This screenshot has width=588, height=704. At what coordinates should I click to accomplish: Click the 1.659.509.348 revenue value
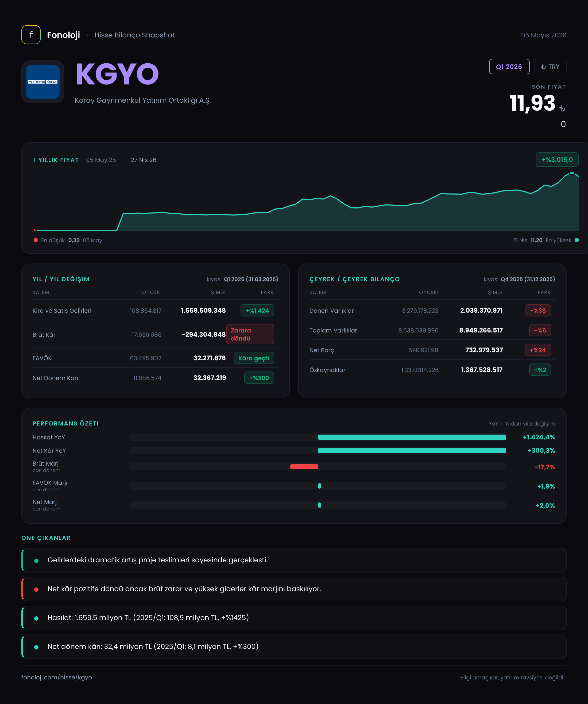[203, 310]
